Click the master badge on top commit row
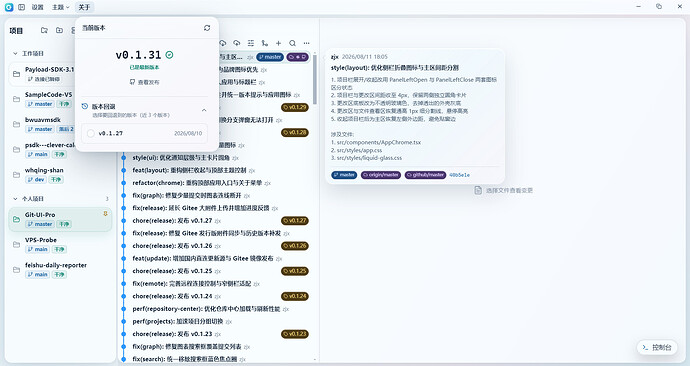This screenshot has height=366, width=690. point(270,57)
